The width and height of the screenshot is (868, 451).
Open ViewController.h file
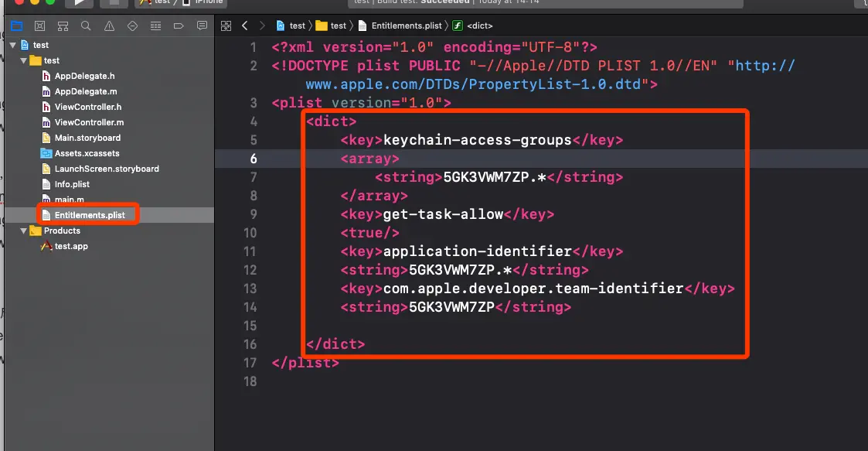click(87, 107)
